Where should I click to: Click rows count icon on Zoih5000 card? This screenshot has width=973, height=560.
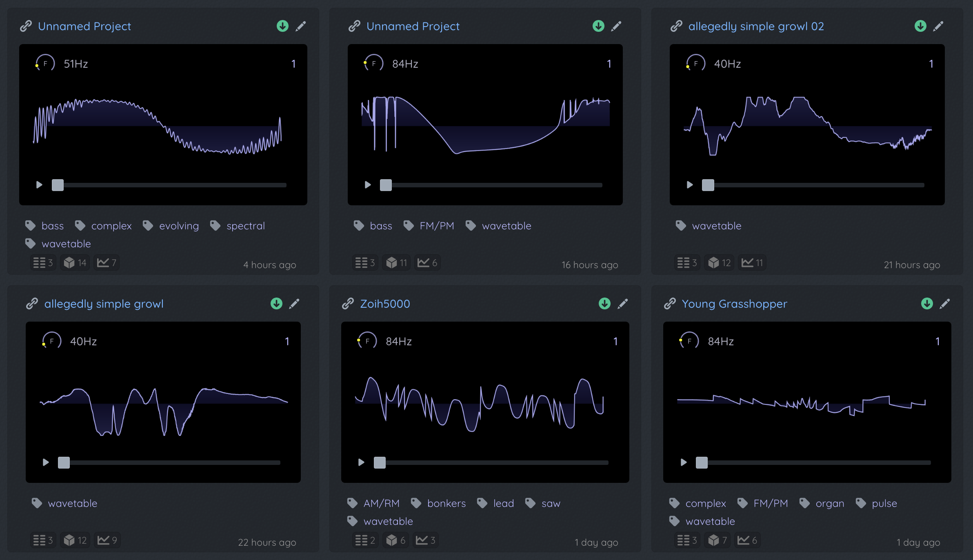tap(361, 540)
